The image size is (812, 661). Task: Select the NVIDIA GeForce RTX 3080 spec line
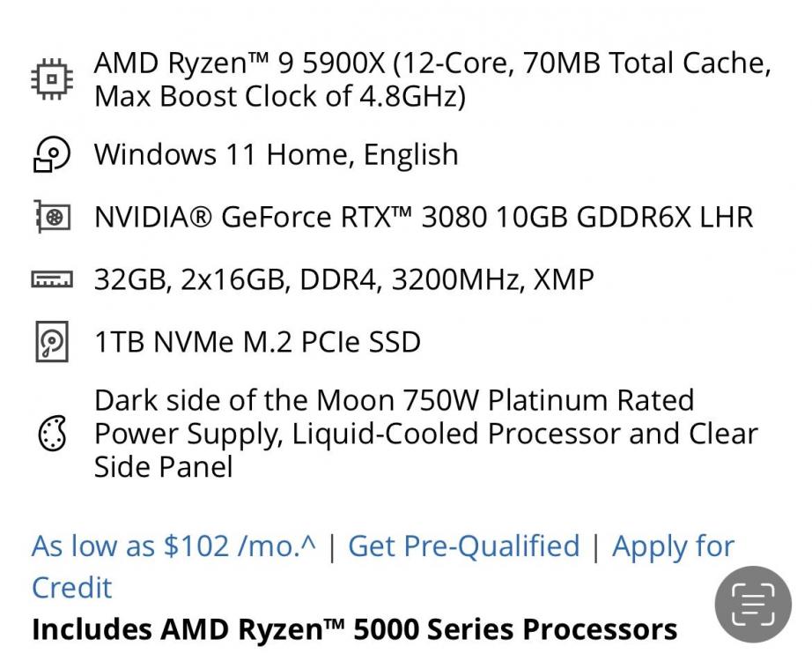[423, 217]
